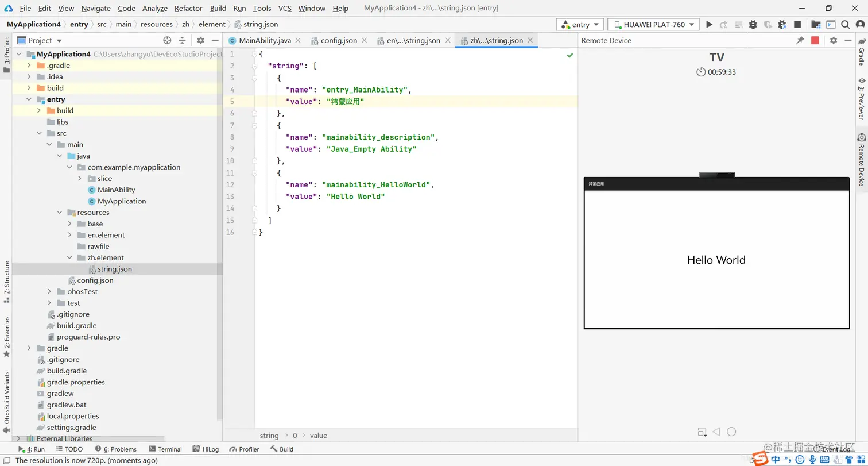Open the Terminal tool window
The image size is (868, 466).
[165, 449]
